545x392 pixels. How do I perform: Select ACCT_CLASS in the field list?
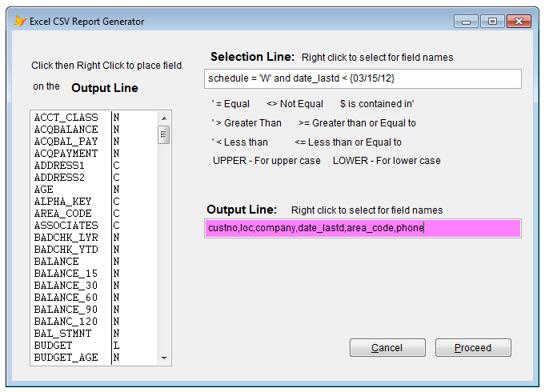click(94, 118)
